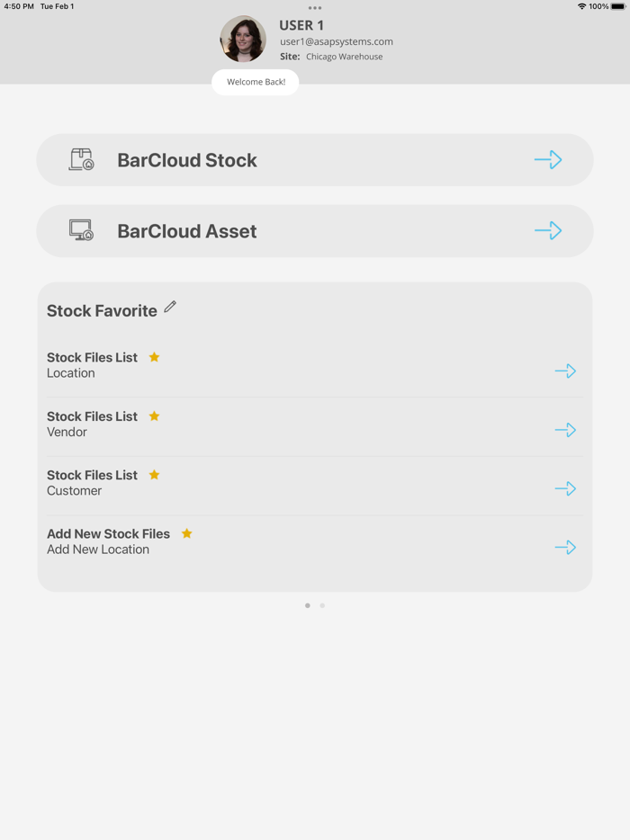
Task: Click the Vendor row arrow control
Action: (x=565, y=430)
